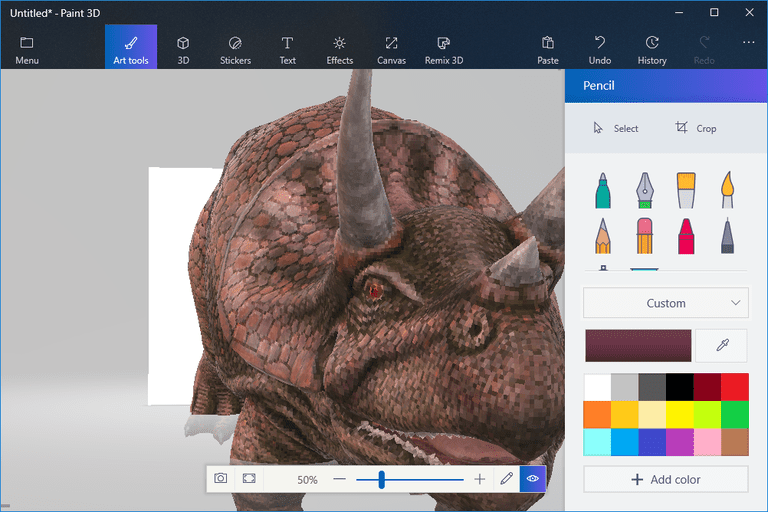The width and height of the screenshot is (768, 512).
Task: Select the Marker tool
Action: (x=603, y=190)
